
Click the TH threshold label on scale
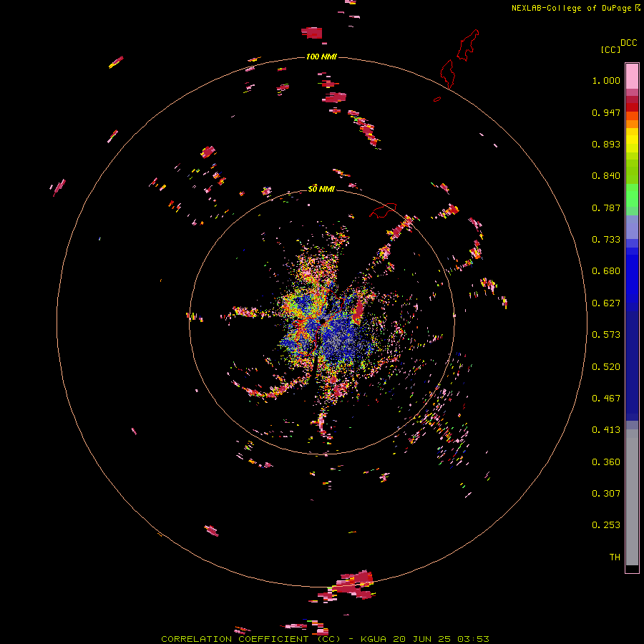pyautogui.click(x=615, y=557)
